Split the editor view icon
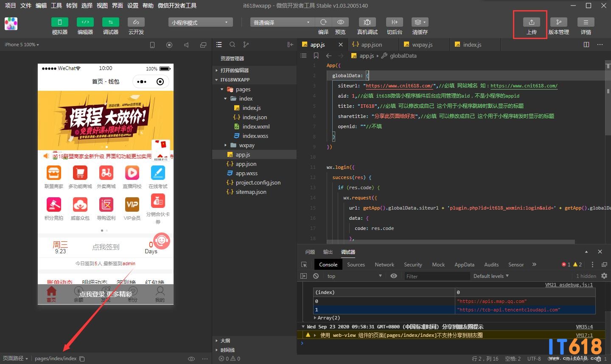The width and height of the screenshot is (611, 364). [586, 45]
